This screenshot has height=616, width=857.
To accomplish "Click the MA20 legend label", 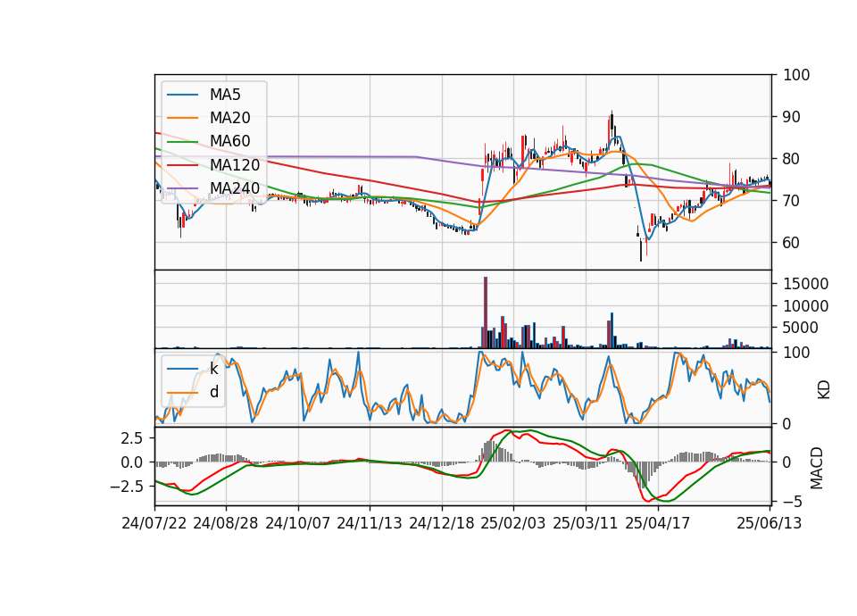I will 229,118.
